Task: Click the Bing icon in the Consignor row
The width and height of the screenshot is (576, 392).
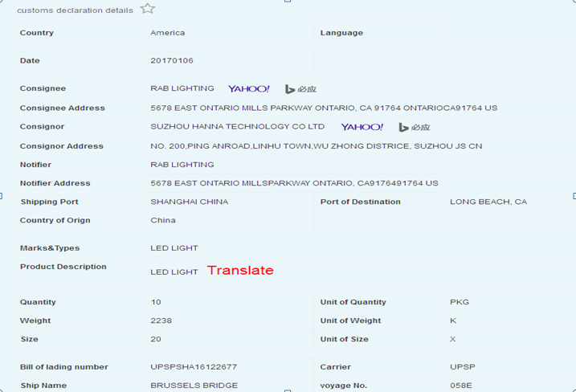Action: coord(415,127)
